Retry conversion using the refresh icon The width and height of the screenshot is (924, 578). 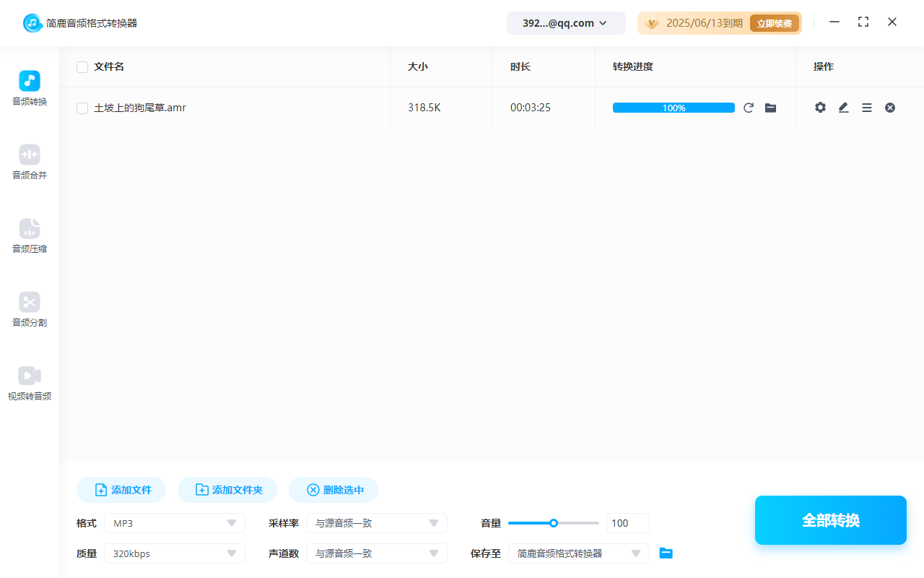[x=749, y=107]
